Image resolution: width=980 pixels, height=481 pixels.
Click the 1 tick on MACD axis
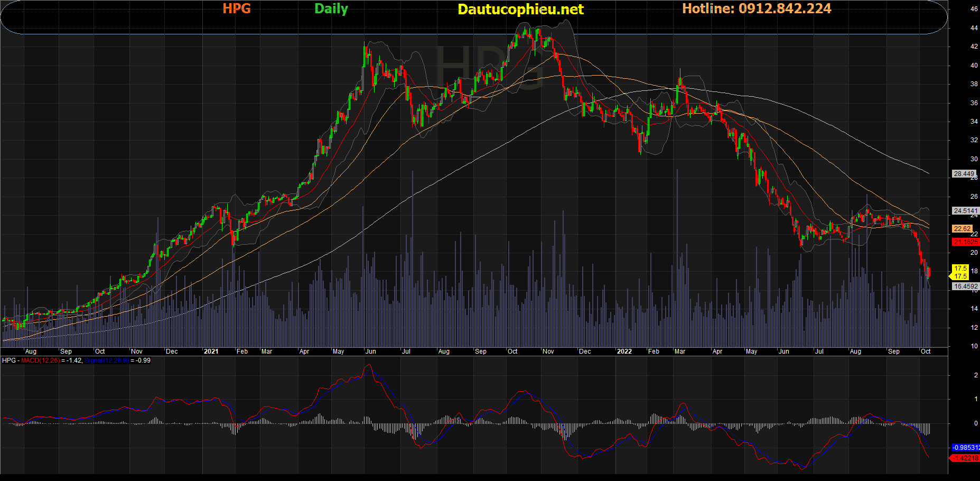pyautogui.click(x=976, y=399)
